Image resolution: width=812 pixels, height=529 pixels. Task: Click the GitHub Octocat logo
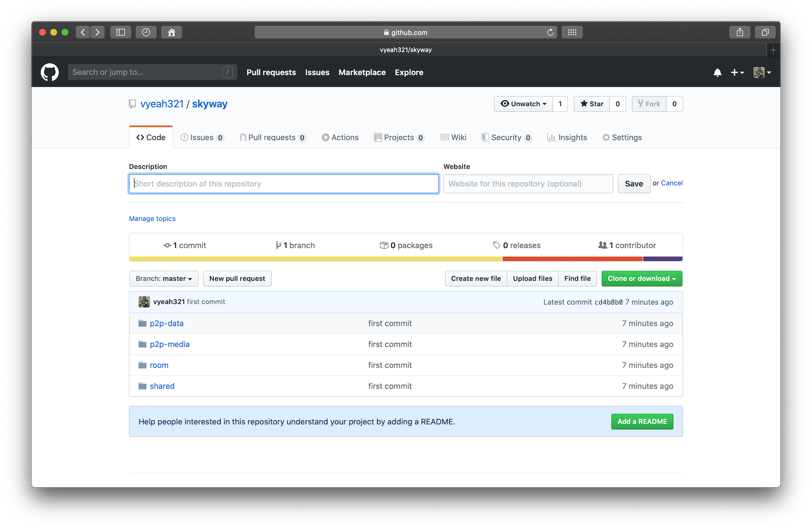(x=49, y=72)
